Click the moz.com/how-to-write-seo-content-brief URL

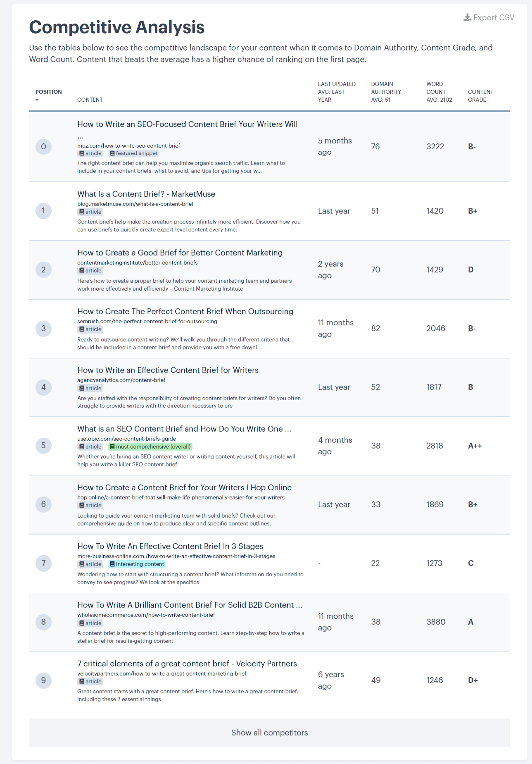128,146
